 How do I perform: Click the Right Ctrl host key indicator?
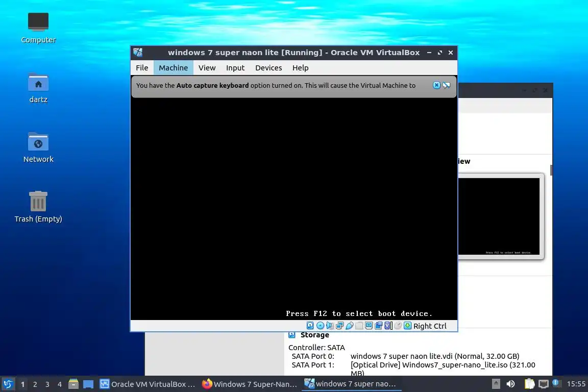(430, 326)
